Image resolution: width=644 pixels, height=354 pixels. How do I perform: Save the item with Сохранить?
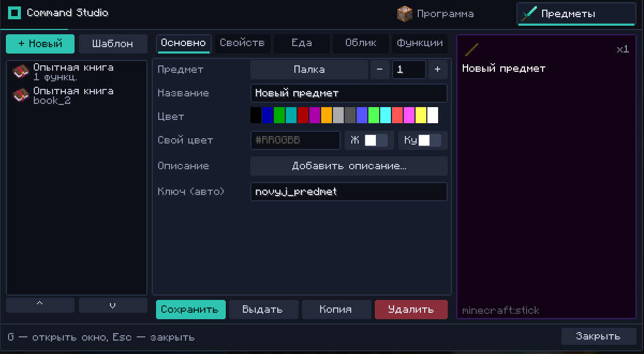[191, 310]
